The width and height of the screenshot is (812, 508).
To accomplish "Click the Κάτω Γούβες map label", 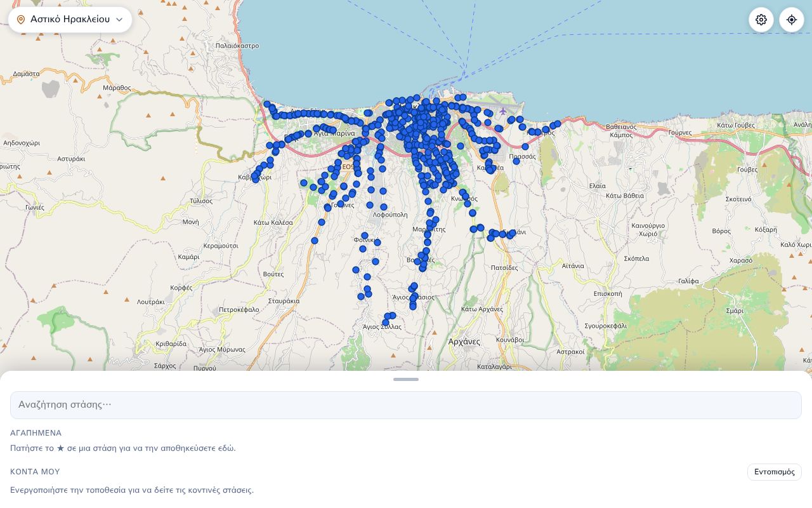I will coord(736,125).
